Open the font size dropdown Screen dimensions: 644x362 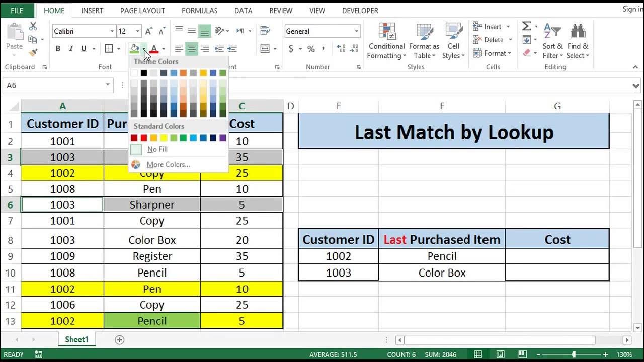coord(138,31)
